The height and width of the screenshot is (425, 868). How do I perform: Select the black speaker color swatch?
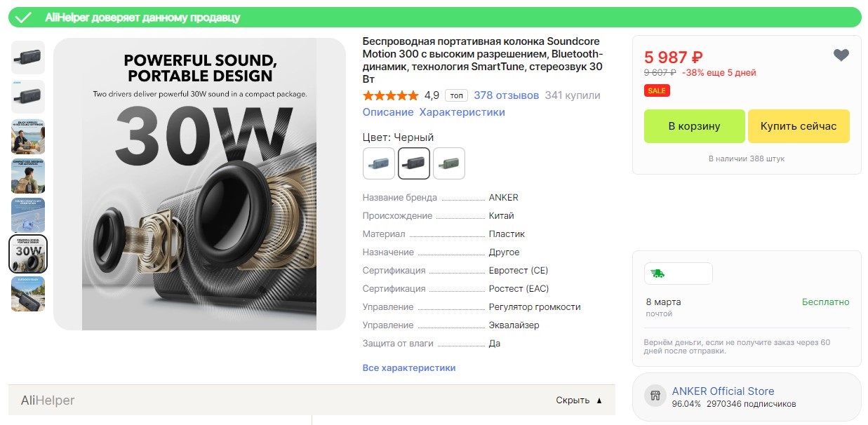[414, 163]
